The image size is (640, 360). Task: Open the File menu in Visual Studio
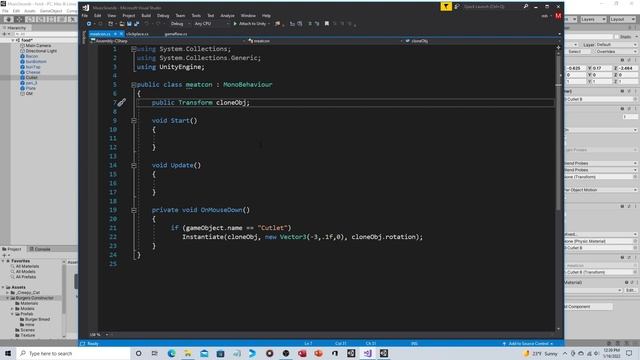(x=85, y=16)
